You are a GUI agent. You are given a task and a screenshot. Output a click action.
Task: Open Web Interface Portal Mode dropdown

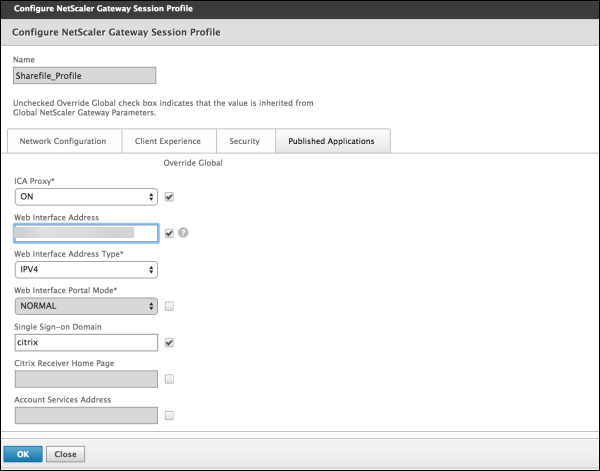tap(86, 306)
